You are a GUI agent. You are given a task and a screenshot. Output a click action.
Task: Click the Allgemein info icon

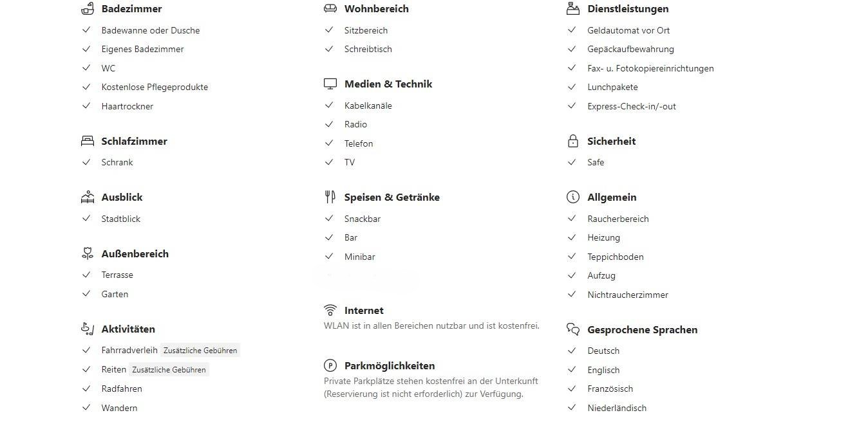[573, 197]
